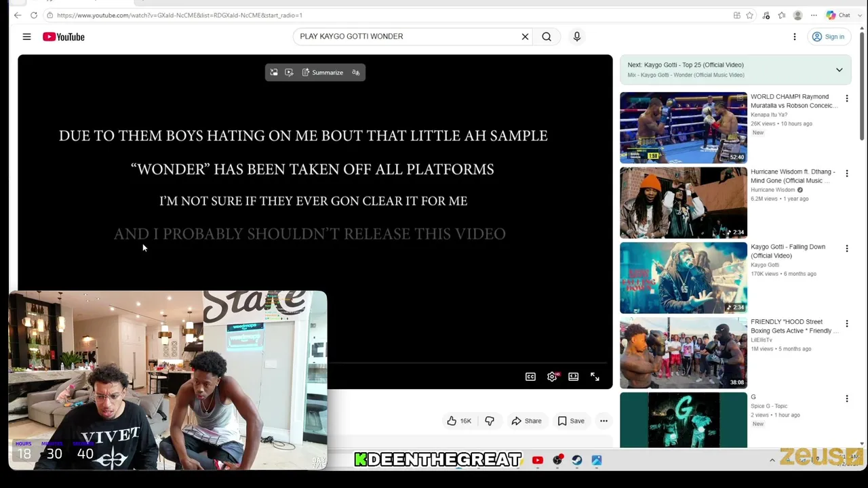The image size is (868, 488).
Task: Bookmark this page with star icon
Action: [749, 15]
